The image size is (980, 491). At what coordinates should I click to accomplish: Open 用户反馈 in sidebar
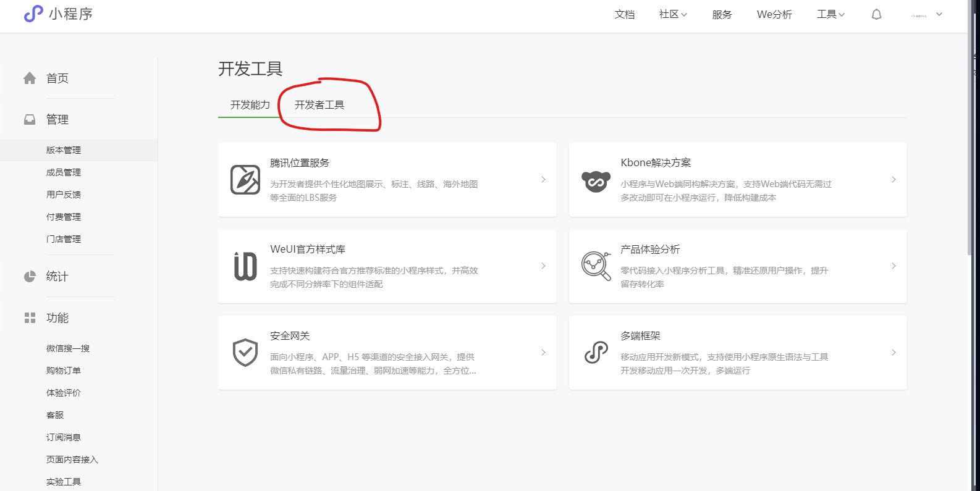[x=64, y=195]
